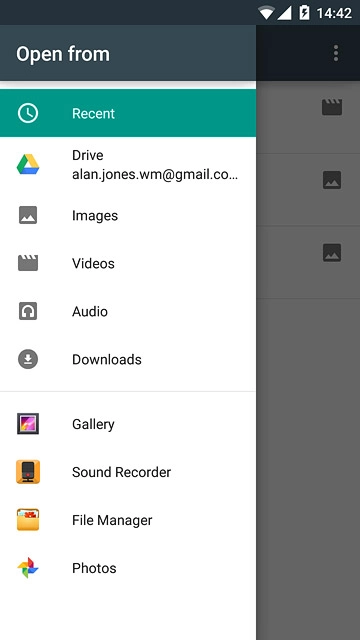Open the Downloads arrow icon
The height and width of the screenshot is (640, 360).
tap(28, 359)
